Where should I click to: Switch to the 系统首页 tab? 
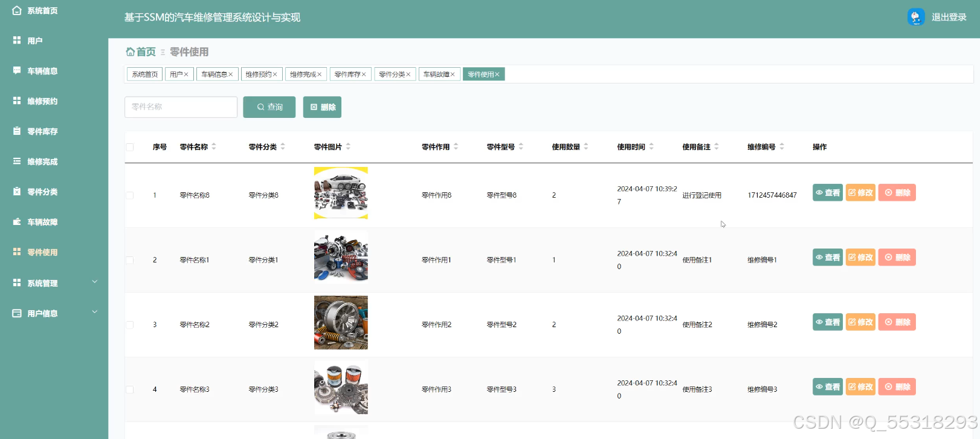click(x=145, y=74)
